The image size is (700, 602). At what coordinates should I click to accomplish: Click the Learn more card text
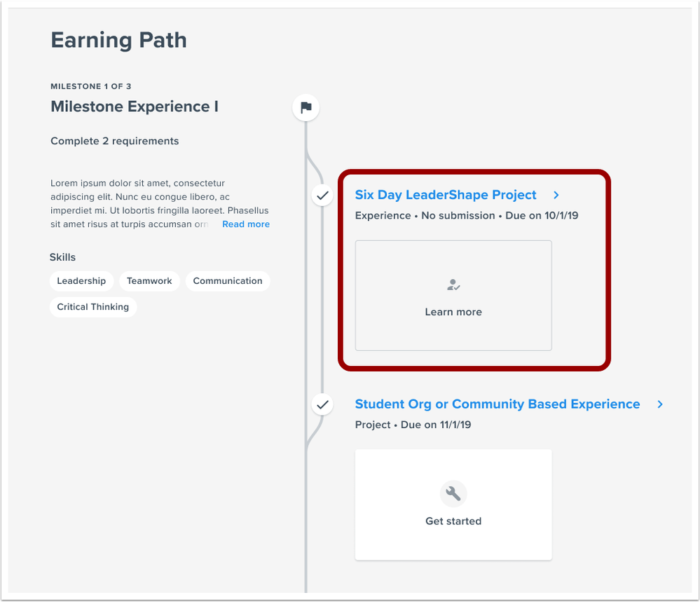453,312
